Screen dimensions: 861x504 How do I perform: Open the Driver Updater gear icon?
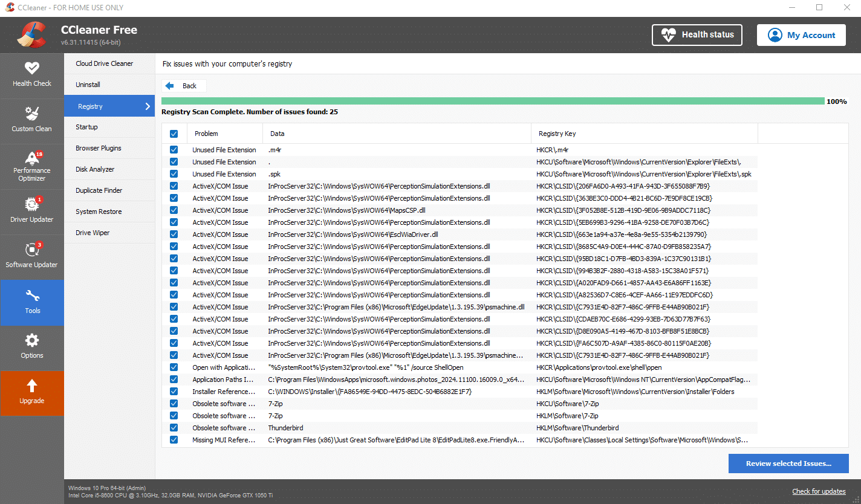click(x=32, y=204)
